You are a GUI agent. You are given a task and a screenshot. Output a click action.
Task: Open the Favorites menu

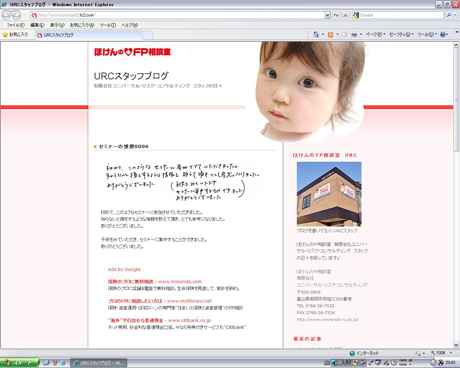[x=82, y=25]
